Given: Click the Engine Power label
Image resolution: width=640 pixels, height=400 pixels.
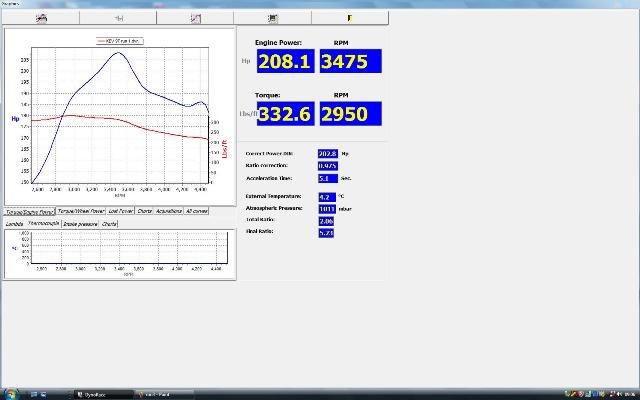Looking at the screenshot, I should 278,42.
